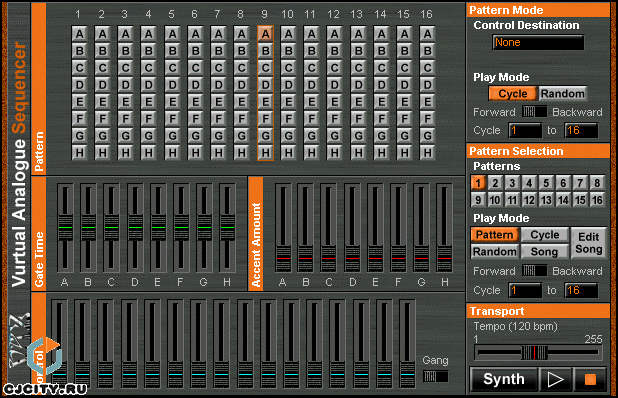Open the Synth view
This screenshot has height=398, width=618.
pos(504,379)
